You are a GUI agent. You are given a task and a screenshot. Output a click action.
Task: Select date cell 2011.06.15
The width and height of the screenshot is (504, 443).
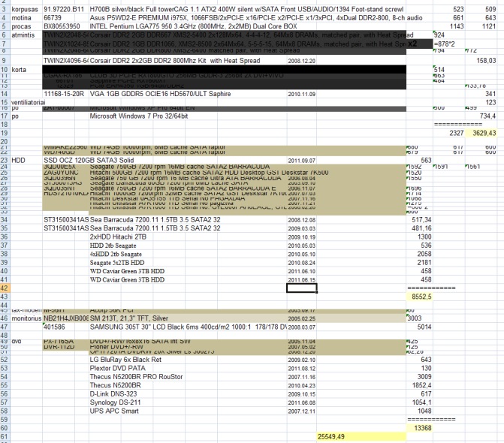(301, 280)
